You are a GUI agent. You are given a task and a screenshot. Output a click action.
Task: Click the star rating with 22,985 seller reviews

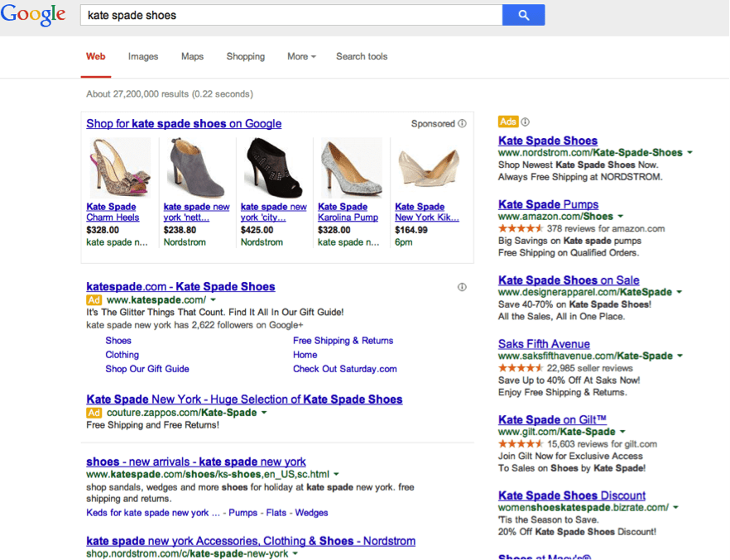tap(521, 368)
